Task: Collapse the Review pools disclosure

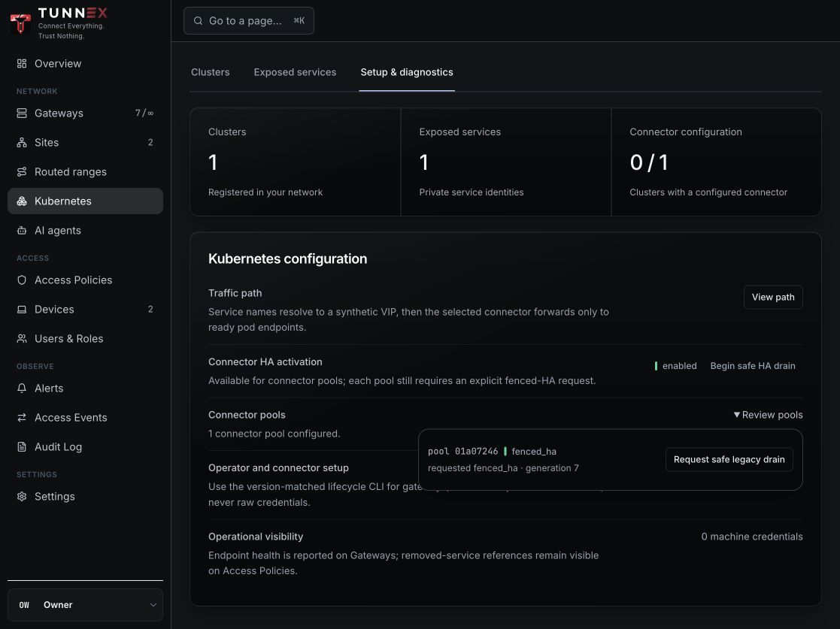Action: tap(768, 415)
